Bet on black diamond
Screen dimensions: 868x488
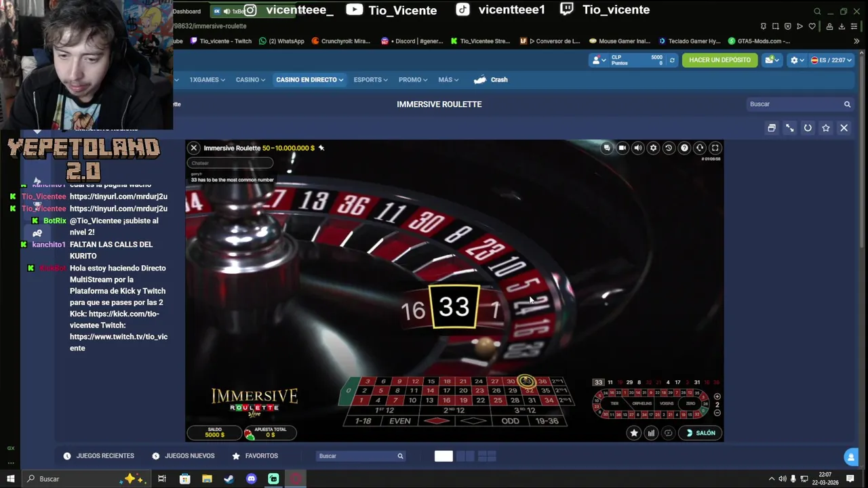(473, 421)
